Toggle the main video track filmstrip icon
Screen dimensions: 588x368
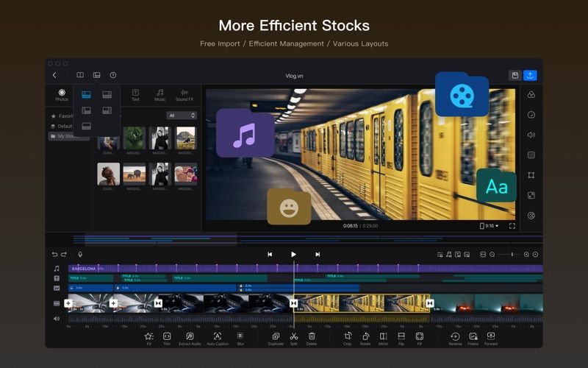pos(57,303)
